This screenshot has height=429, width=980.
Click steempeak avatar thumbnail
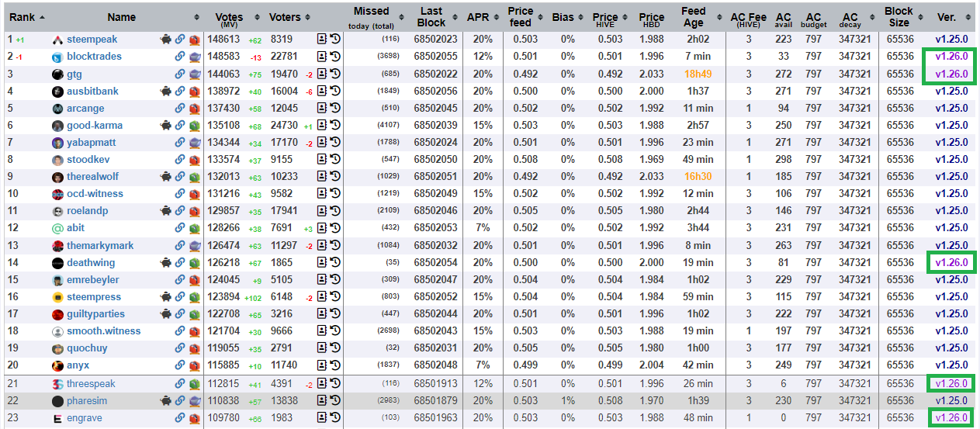point(57,40)
